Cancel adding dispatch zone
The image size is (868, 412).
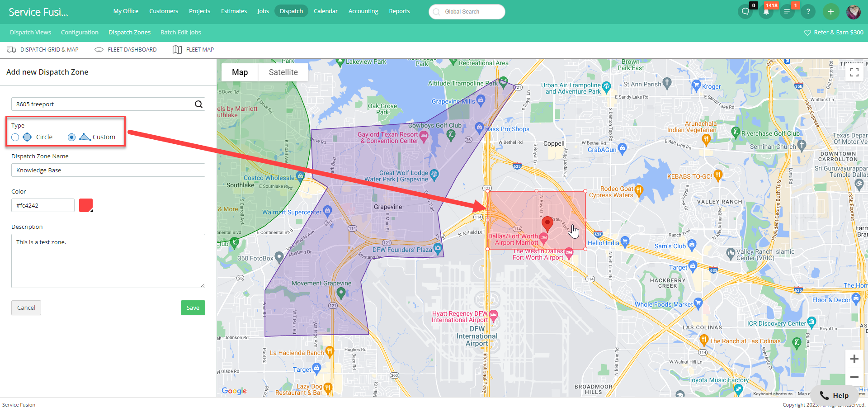coord(26,308)
